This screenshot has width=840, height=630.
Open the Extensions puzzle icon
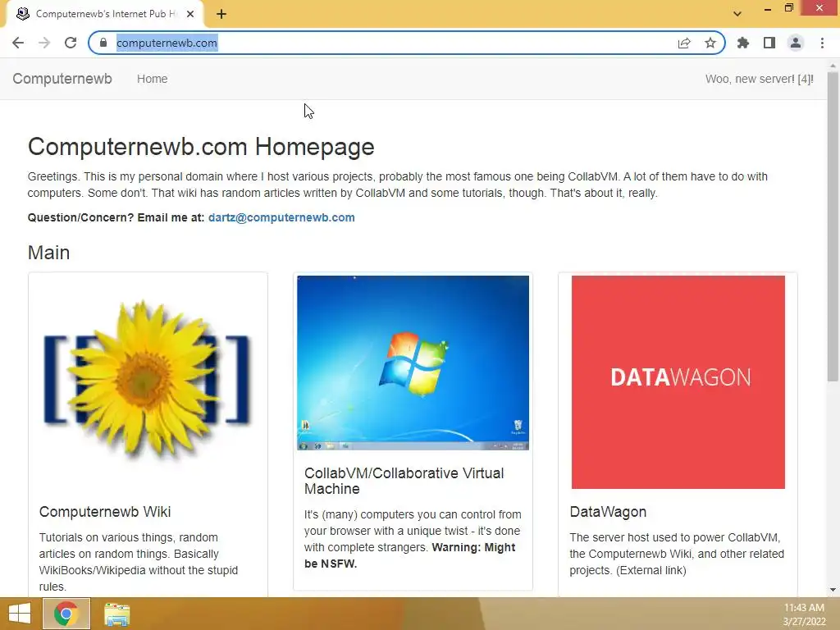[743, 43]
